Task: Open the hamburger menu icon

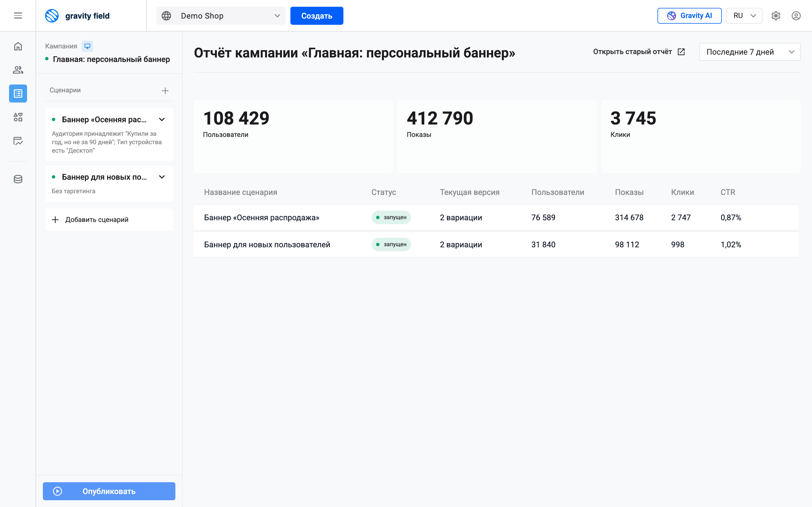Action: coord(18,15)
